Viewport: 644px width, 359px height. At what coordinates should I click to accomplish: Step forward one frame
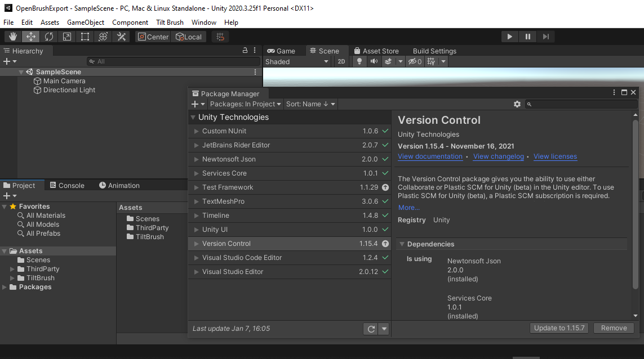coord(546,37)
